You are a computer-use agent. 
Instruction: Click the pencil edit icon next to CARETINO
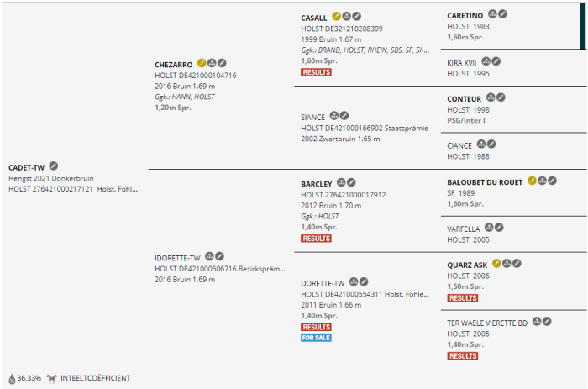[x=502, y=14]
